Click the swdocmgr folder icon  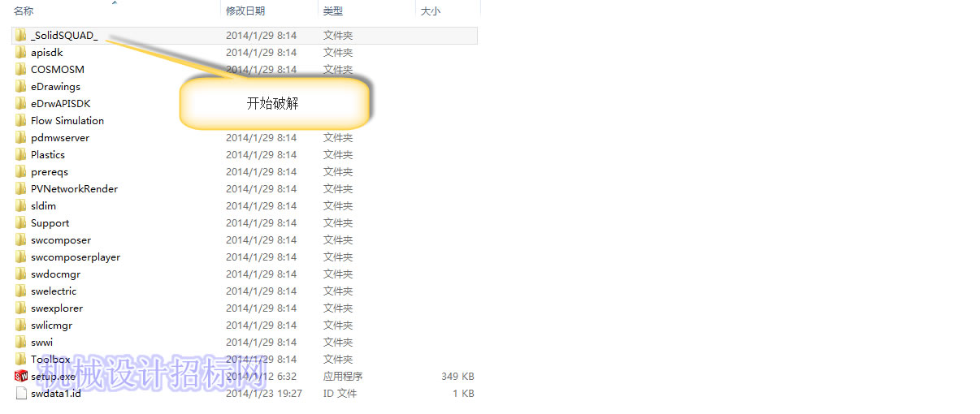click(21, 274)
